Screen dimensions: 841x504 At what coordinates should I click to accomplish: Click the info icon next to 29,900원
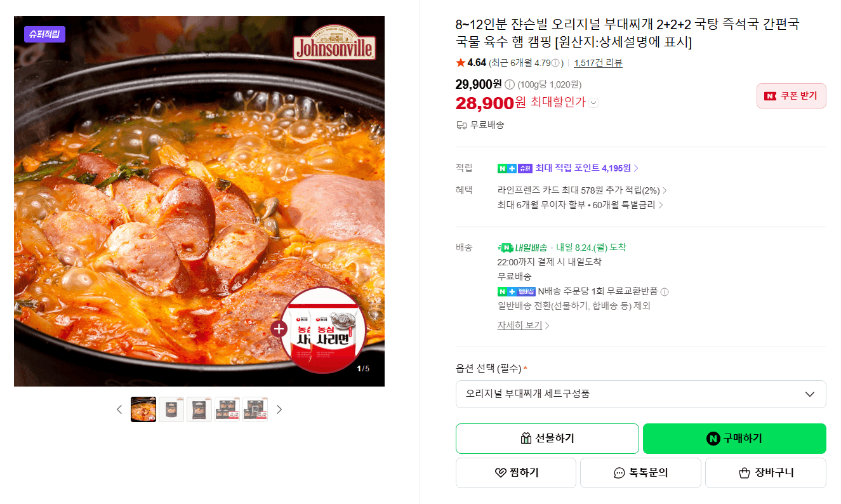click(509, 84)
